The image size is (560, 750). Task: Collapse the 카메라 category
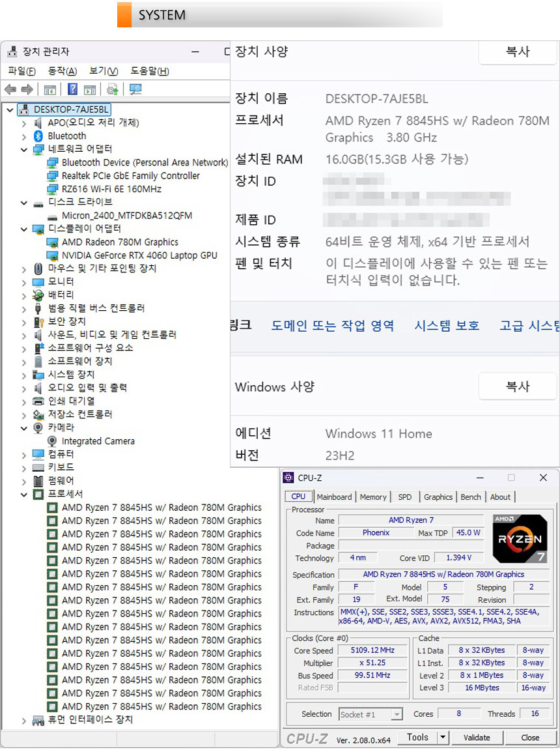24,428
